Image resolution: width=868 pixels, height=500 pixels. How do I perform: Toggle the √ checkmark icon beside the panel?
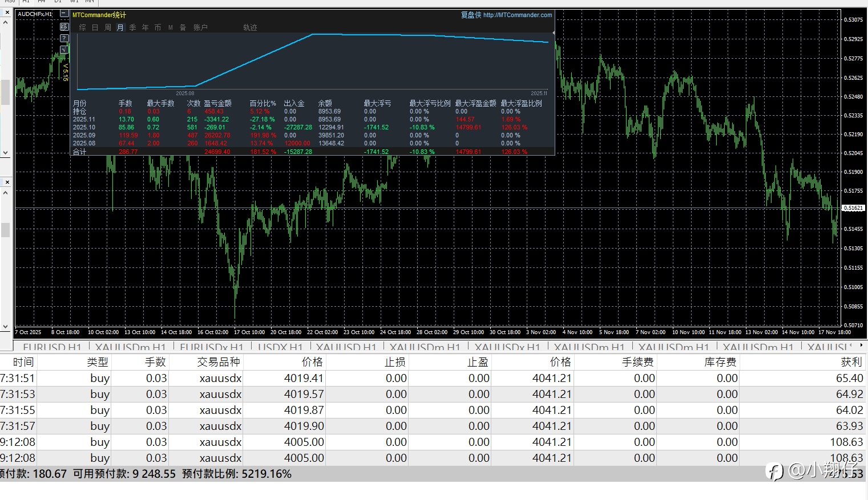point(64,50)
